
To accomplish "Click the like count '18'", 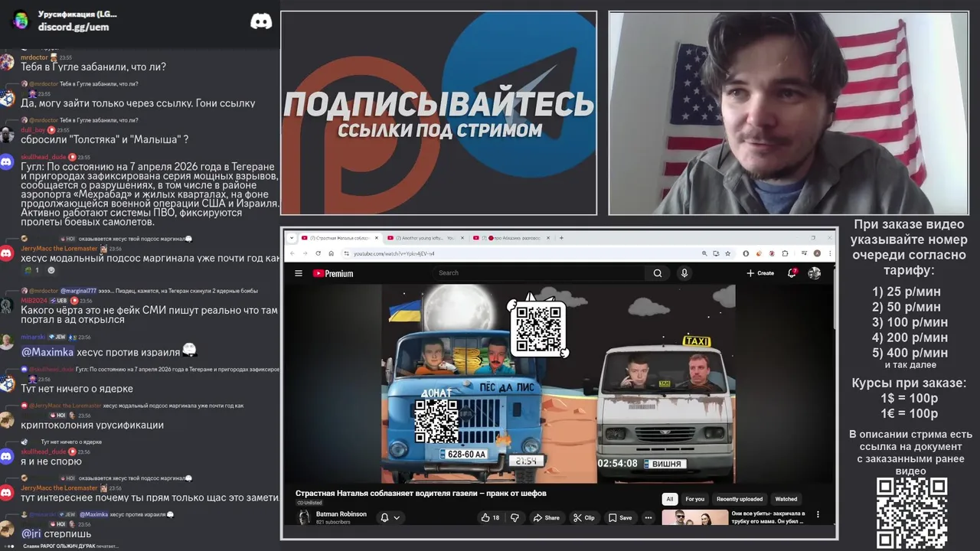I will point(496,518).
